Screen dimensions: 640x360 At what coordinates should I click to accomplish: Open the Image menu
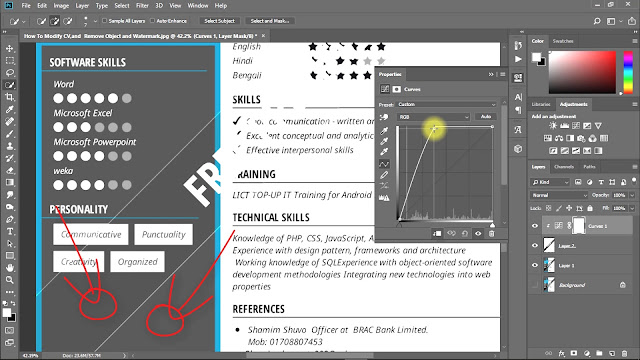pos(61,6)
